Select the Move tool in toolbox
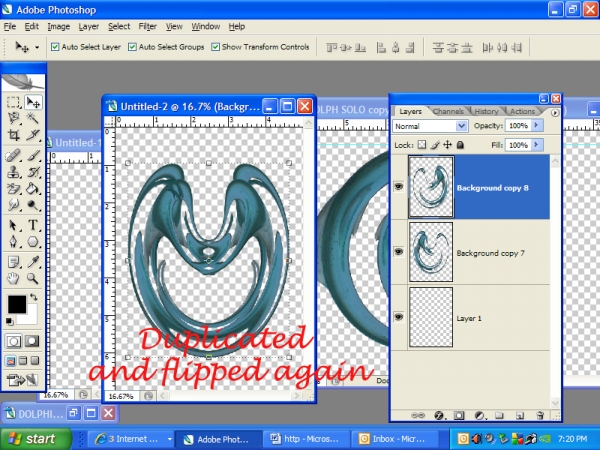This screenshot has width=600, height=450. click(33, 102)
